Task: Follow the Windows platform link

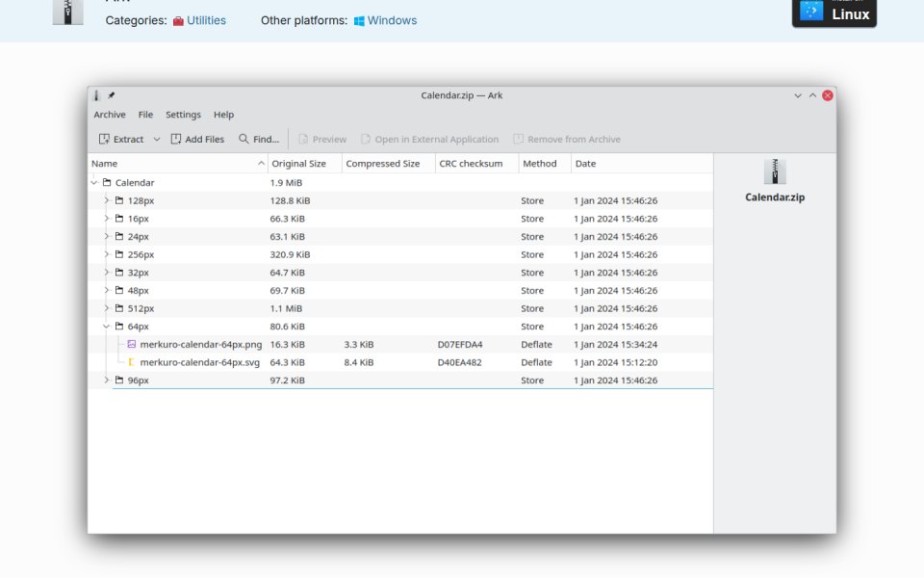Action: [392, 20]
